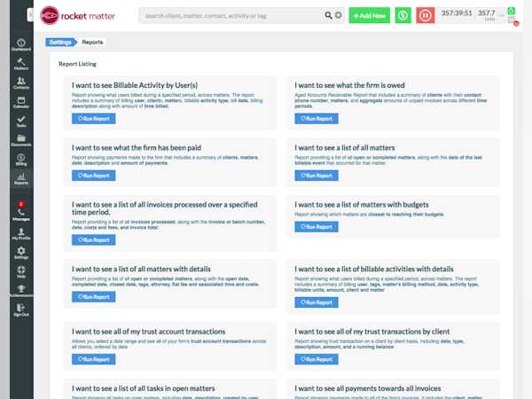
Task: Open My Profile in sidebar
Action: pos(21,234)
